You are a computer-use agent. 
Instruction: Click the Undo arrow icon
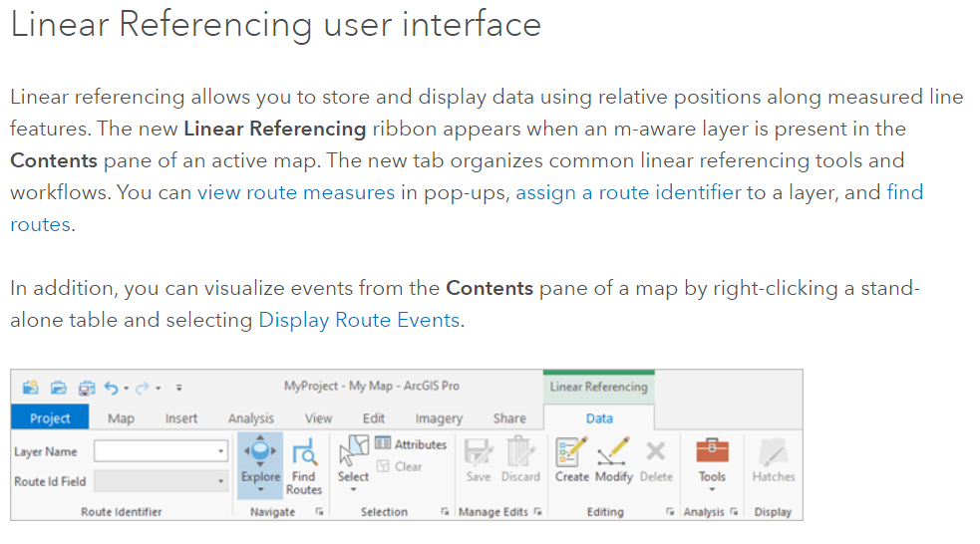pos(112,388)
